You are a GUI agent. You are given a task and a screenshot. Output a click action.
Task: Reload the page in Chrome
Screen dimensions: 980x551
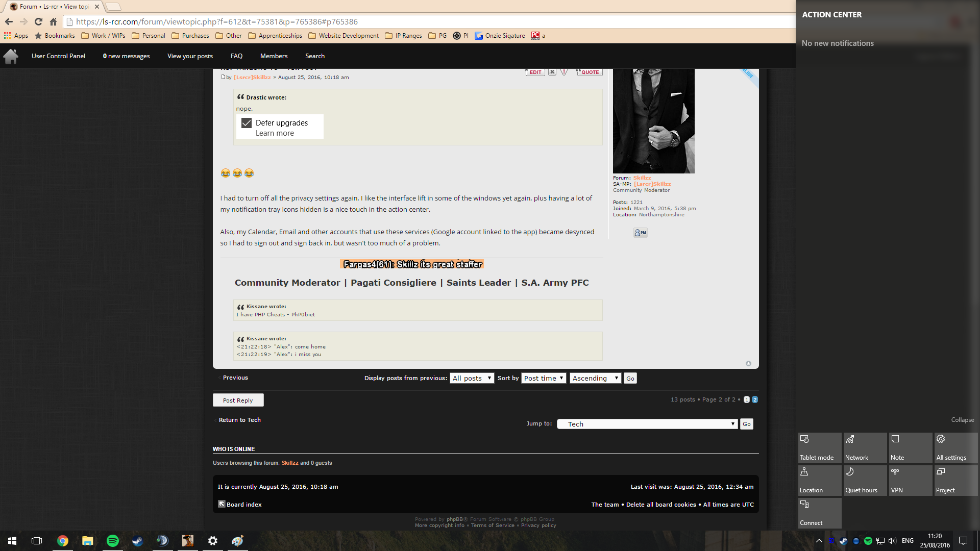(x=38, y=21)
